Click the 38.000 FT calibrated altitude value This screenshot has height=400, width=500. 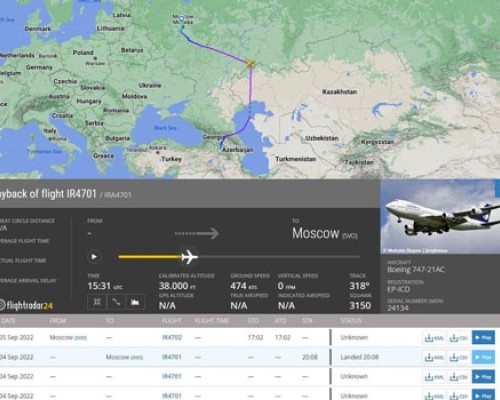tap(177, 286)
